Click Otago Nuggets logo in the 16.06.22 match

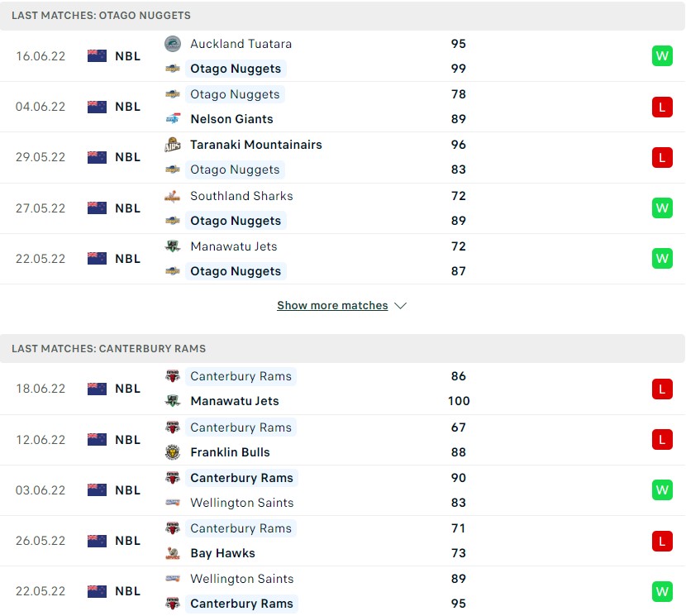(x=173, y=69)
